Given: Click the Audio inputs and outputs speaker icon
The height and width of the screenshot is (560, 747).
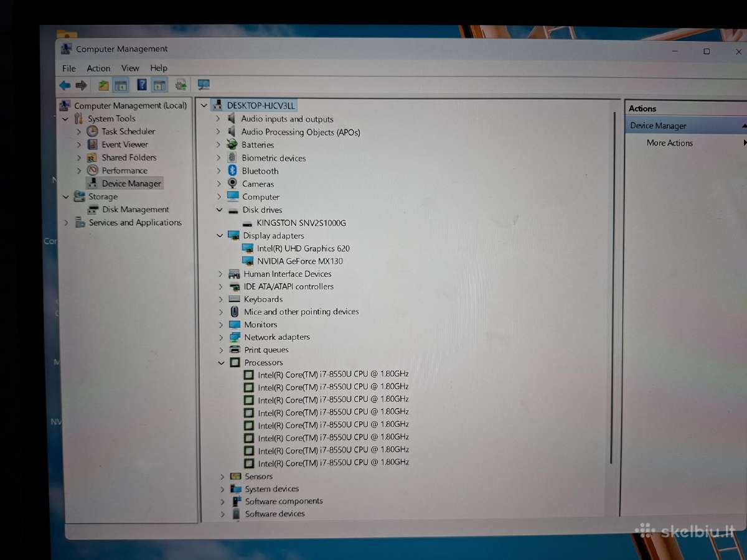Looking at the screenshot, I should coord(232,118).
